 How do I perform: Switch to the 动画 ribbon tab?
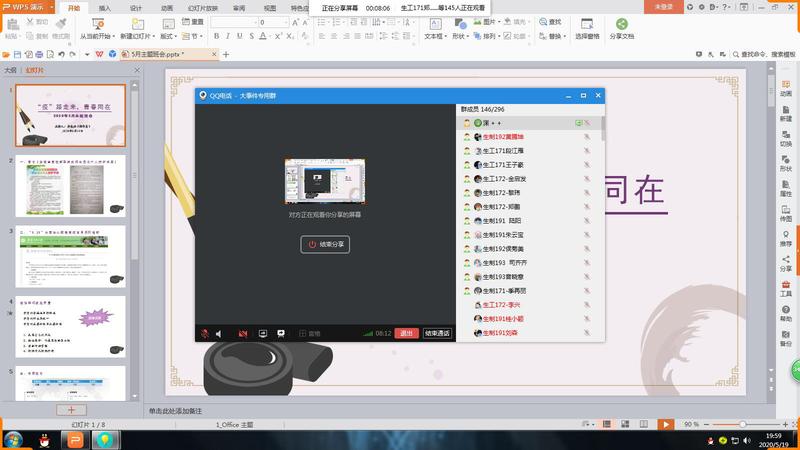click(167, 7)
